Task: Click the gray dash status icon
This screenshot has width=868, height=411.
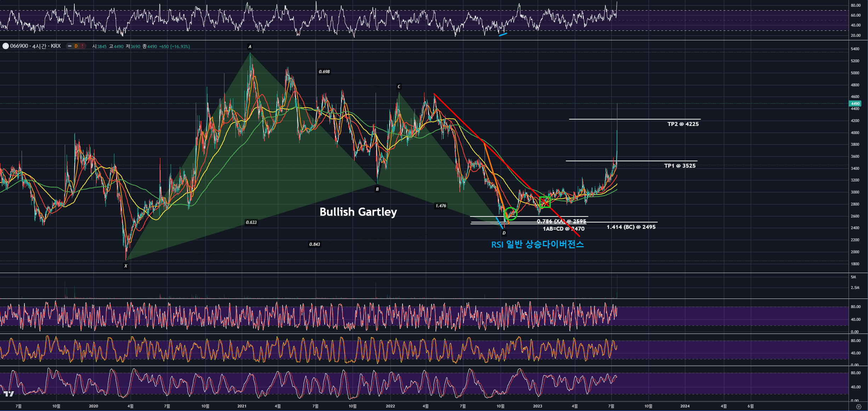Action: [x=70, y=46]
